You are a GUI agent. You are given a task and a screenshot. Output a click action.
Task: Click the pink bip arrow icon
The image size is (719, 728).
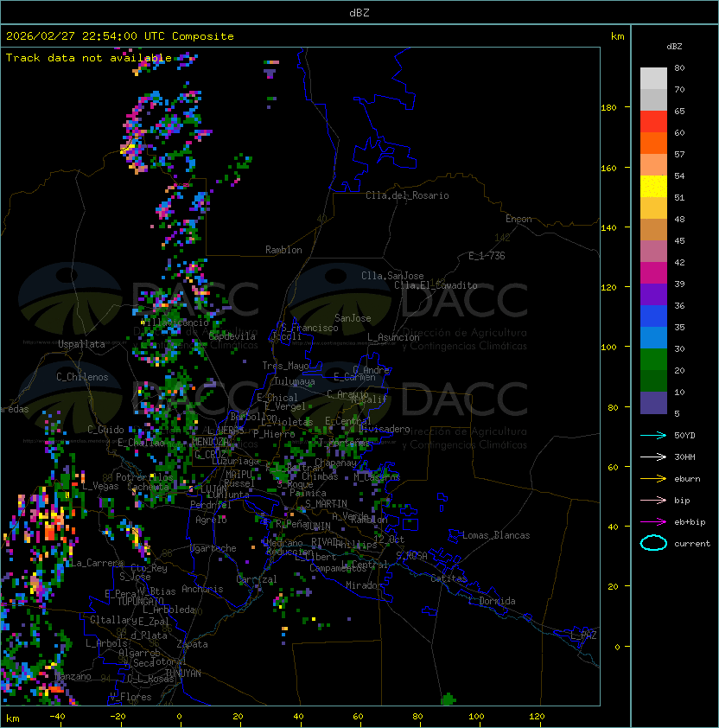point(653,500)
